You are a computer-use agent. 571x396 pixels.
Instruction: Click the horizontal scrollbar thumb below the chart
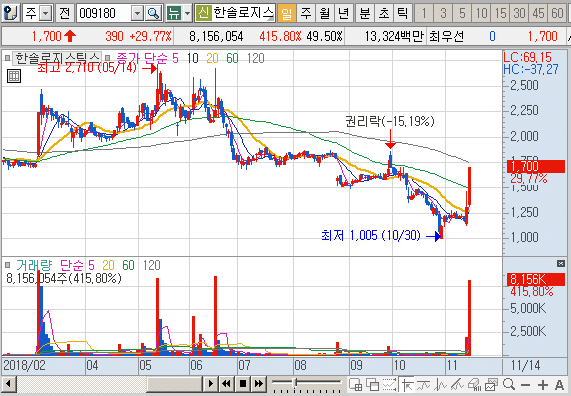pos(174,384)
